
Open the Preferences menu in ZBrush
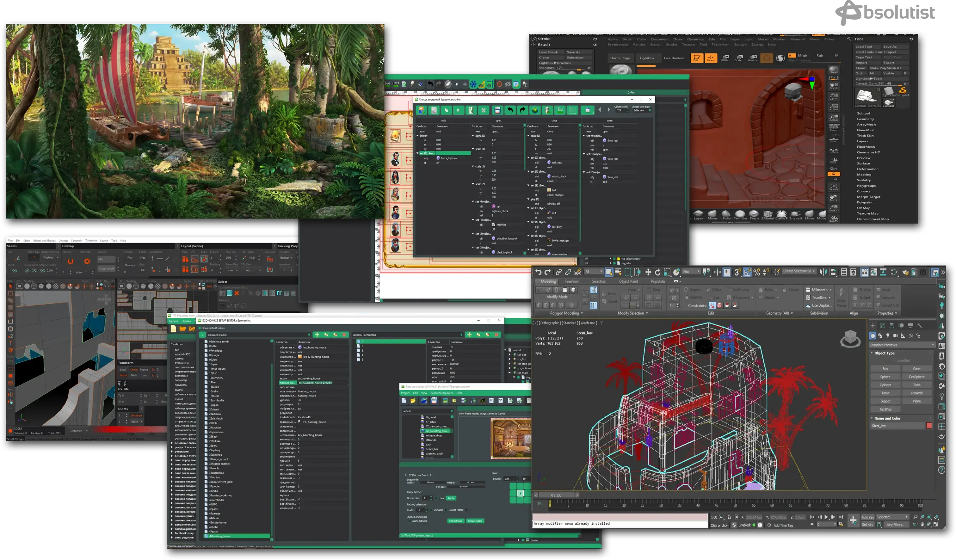618,45
